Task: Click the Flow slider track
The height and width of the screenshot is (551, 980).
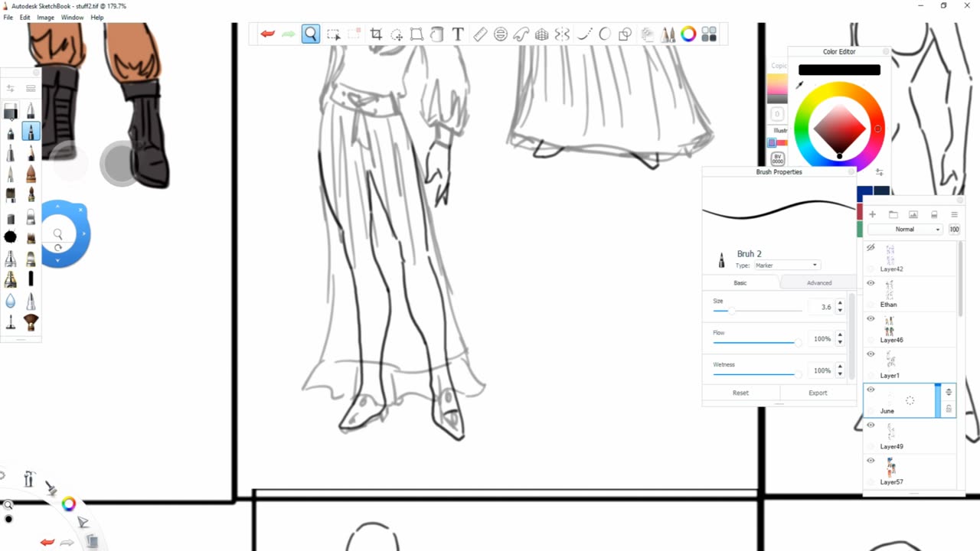Action: click(757, 342)
